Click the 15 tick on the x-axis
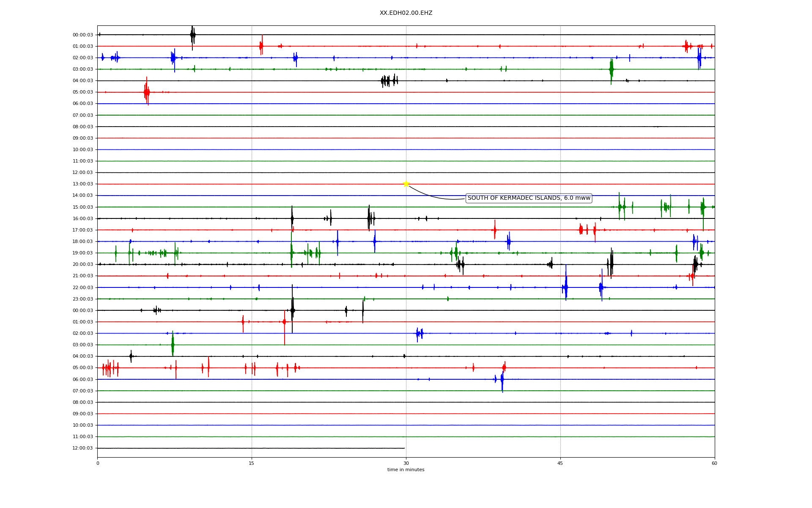812x508 pixels. [x=252, y=463]
